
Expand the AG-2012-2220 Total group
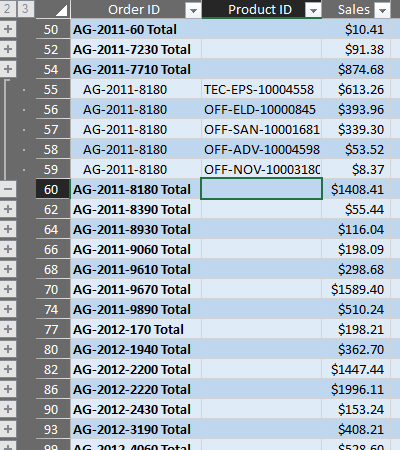click(x=8, y=389)
